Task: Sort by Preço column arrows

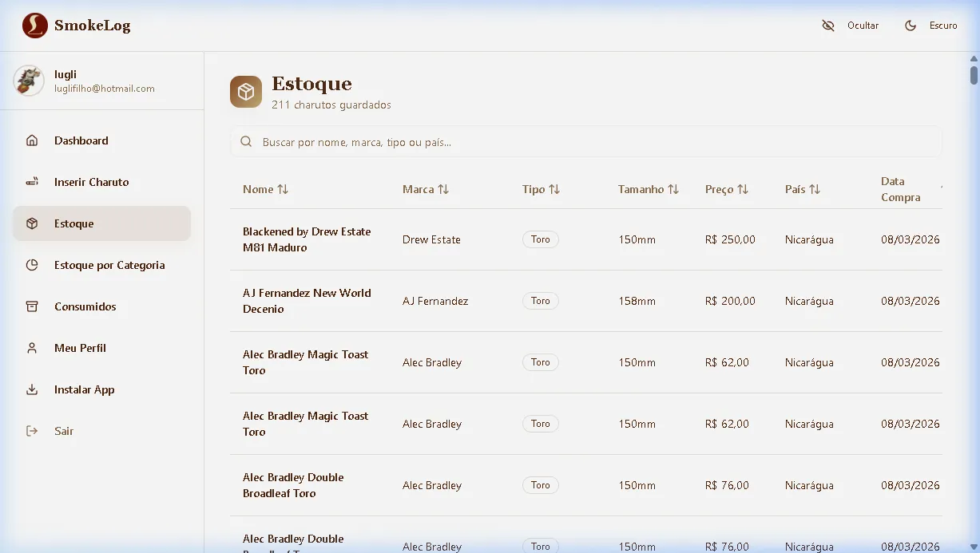Action: (x=743, y=189)
